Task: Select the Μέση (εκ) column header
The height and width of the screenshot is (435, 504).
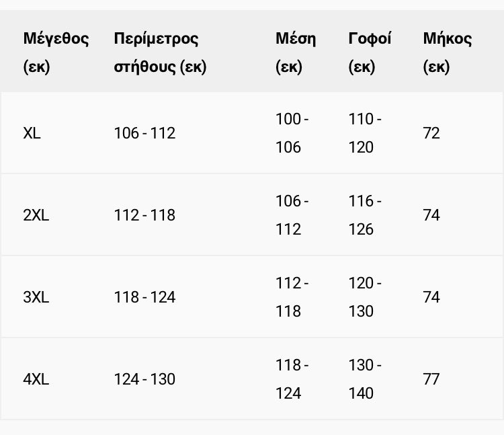Action: tap(296, 52)
